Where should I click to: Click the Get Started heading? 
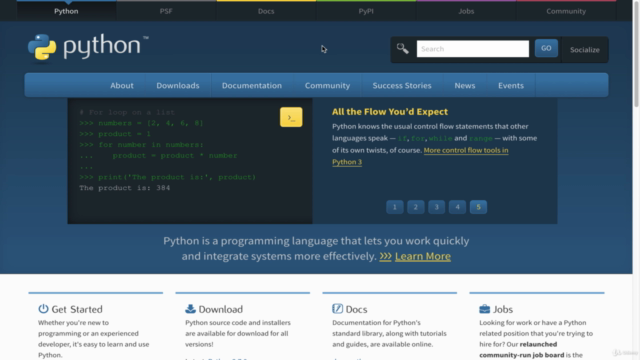(x=77, y=309)
